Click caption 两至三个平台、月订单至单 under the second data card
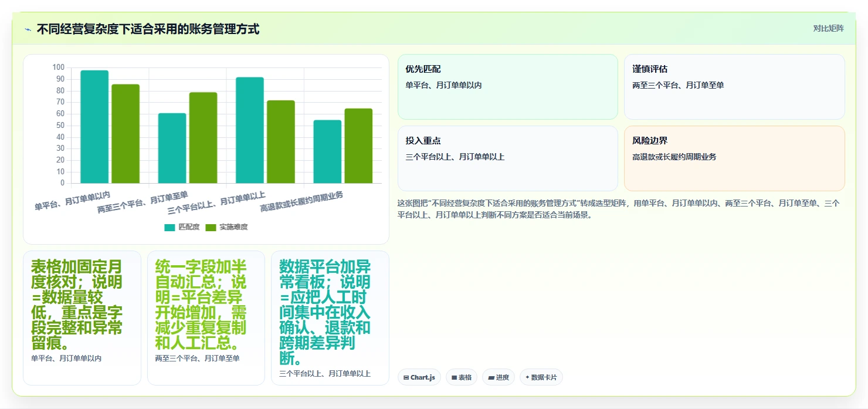The image size is (868, 409). point(197,358)
